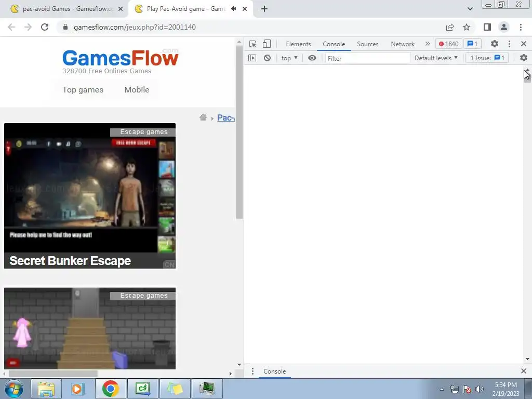Share this page using the share icon

click(450, 27)
